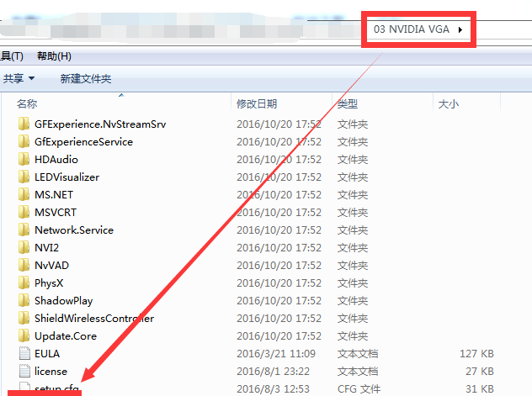Click the Network.Service folder icon

[24, 230]
